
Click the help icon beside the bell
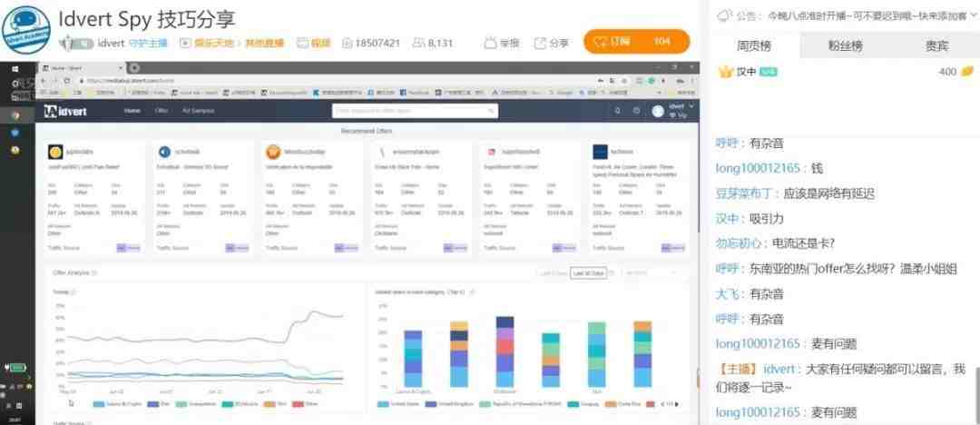(636, 111)
